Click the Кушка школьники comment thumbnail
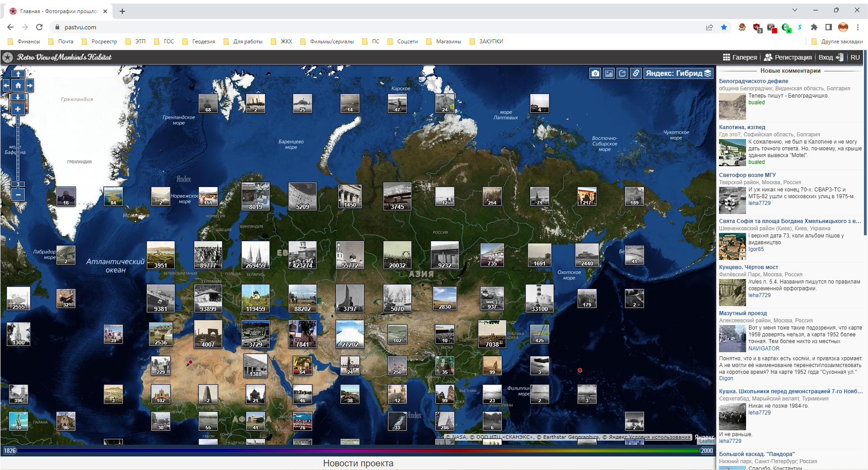The image size is (868, 470). click(x=732, y=416)
